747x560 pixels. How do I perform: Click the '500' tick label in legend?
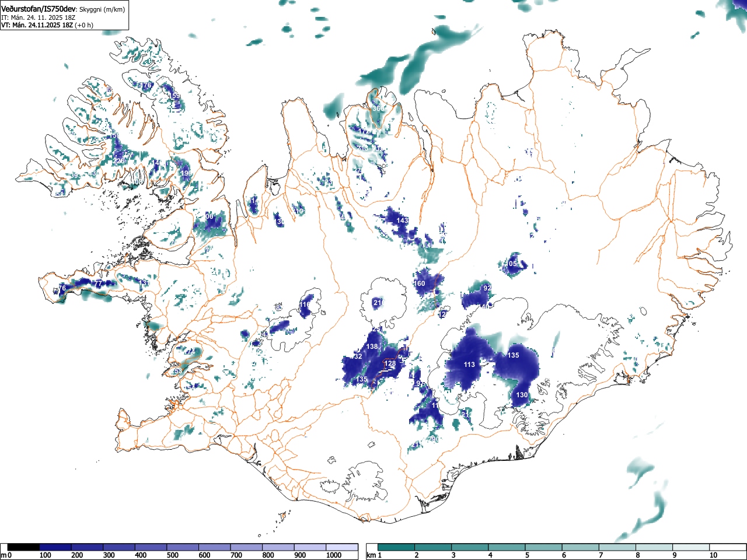click(x=172, y=555)
